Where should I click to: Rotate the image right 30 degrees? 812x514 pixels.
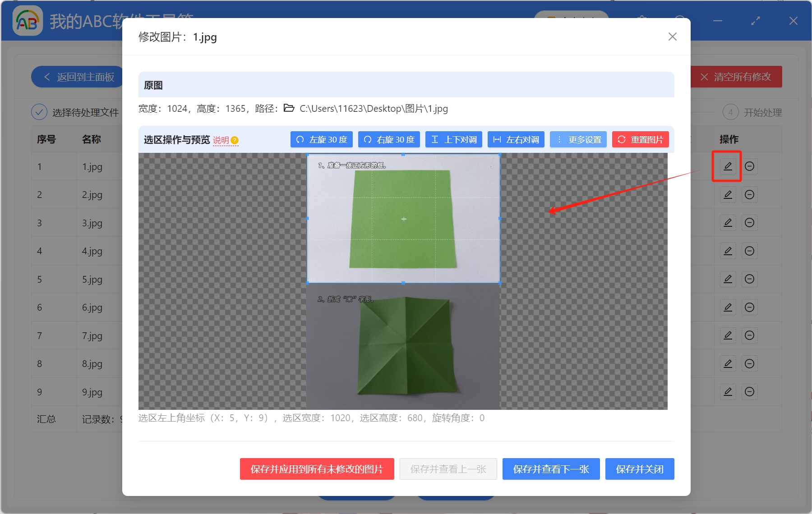[x=388, y=139]
